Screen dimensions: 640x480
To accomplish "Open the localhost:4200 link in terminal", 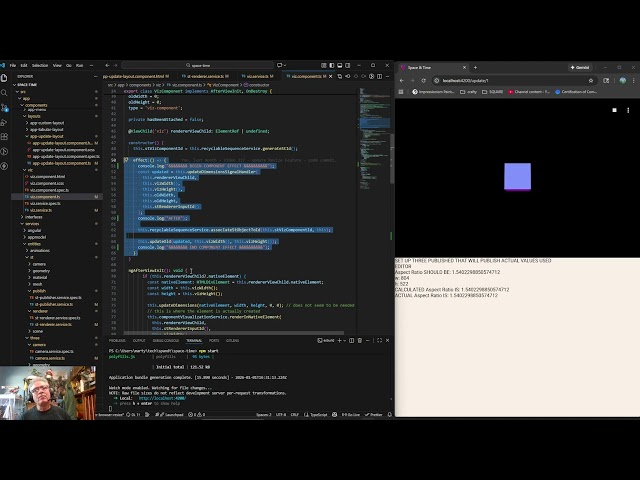I will tap(162, 398).
